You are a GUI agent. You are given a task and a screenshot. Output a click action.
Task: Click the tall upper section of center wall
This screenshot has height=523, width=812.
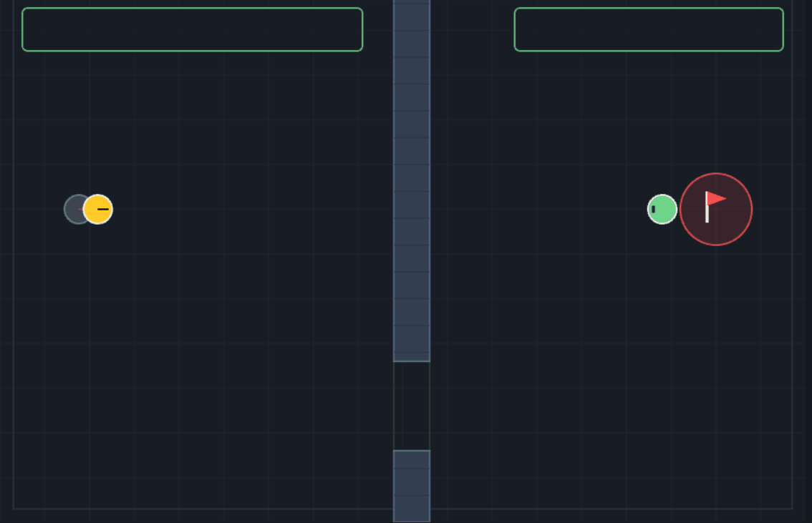(412, 180)
